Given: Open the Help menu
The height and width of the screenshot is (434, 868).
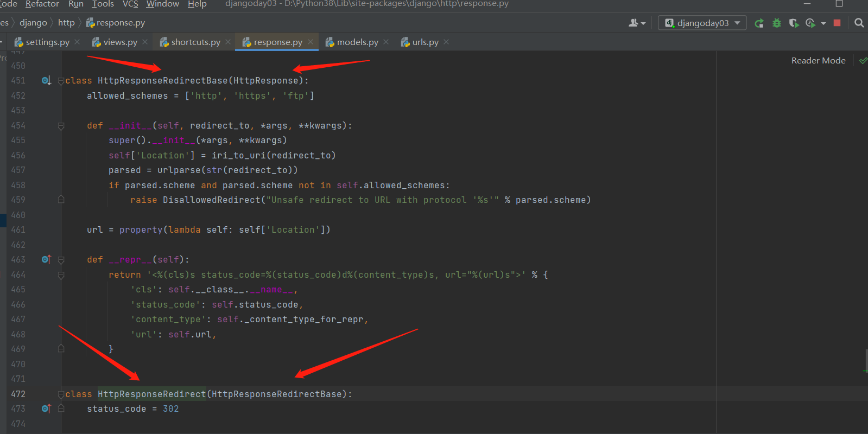Looking at the screenshot, I should [197, 4].
